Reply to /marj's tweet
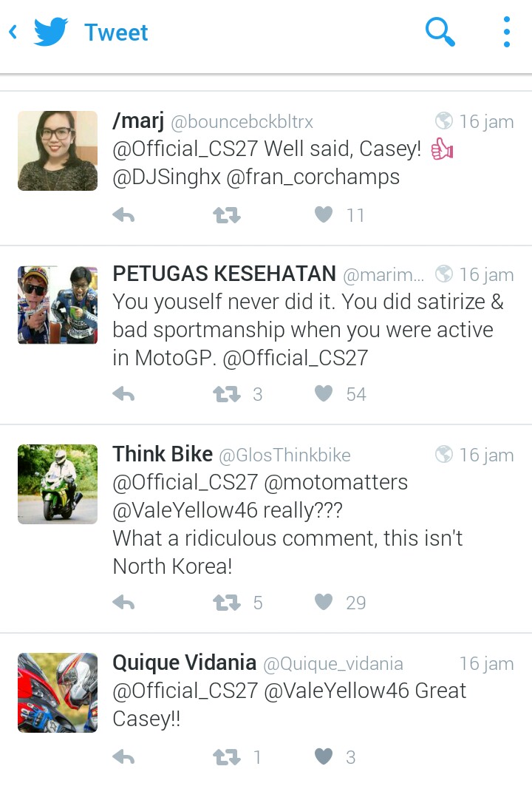532x786 pixels. point(123,215)
